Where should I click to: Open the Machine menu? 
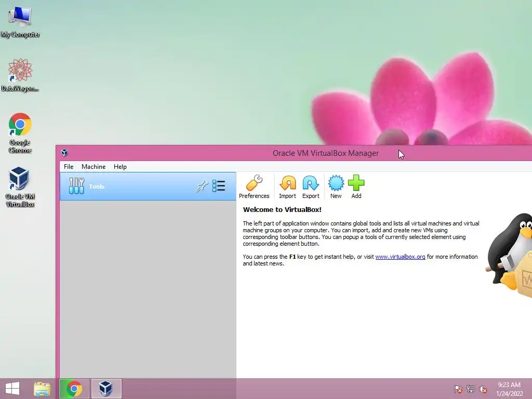tap(94, 167)
